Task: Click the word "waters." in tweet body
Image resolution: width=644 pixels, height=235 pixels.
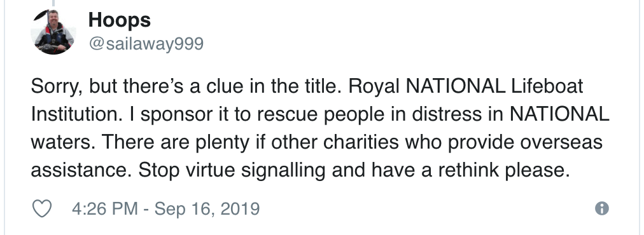Action: point(63,143)
